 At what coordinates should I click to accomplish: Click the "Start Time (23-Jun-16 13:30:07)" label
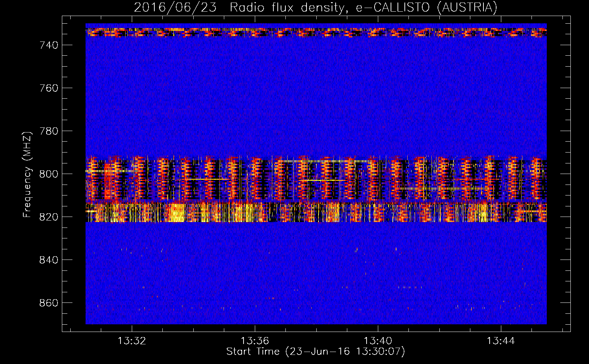pyautogui.click(x=316, y=352)
